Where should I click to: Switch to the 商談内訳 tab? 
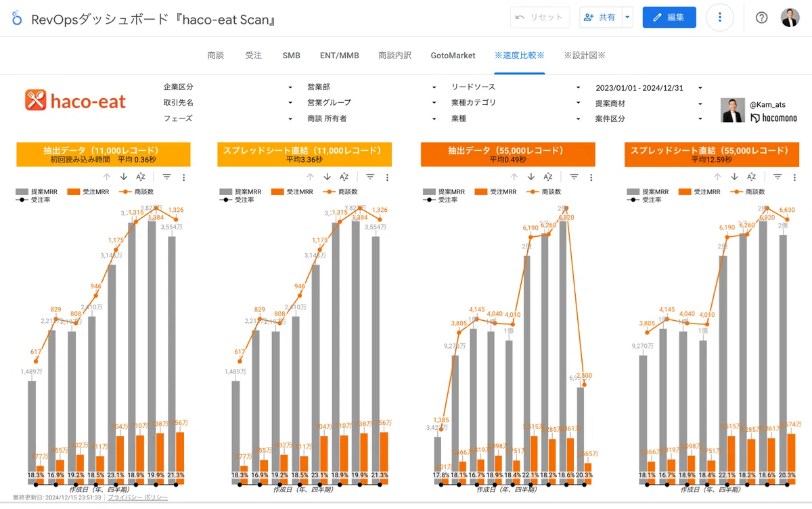394,56
